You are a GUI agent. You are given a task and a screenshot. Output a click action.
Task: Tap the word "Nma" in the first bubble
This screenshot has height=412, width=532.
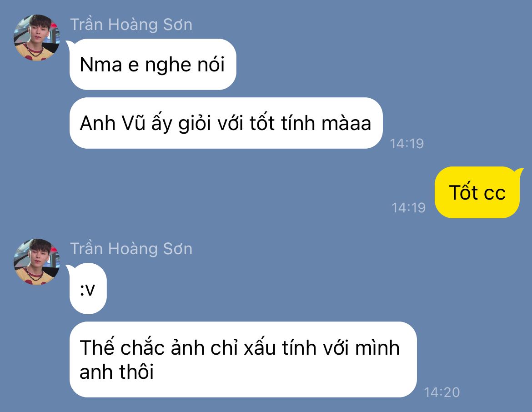[101, 65]
